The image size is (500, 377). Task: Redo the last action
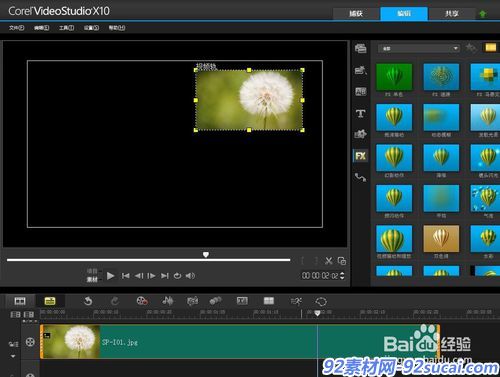115,301
